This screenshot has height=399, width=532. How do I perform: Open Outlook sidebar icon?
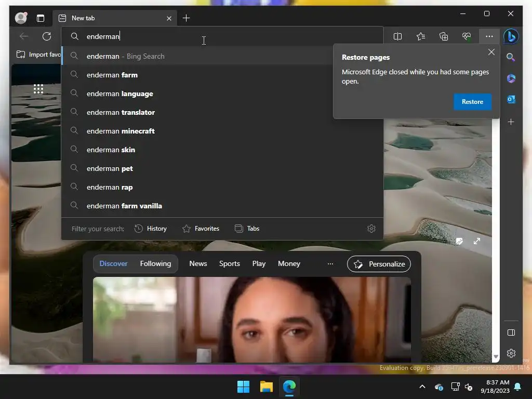511,99
